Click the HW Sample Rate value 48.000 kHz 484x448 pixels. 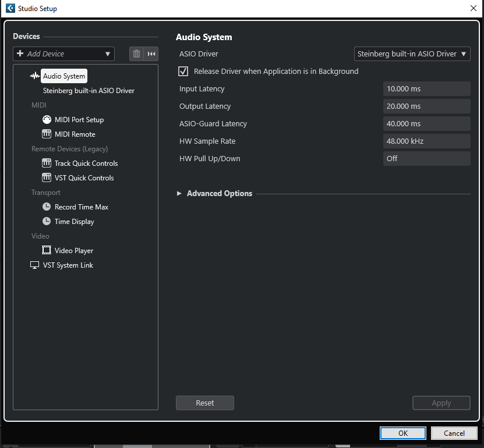(x=427, y=141)
